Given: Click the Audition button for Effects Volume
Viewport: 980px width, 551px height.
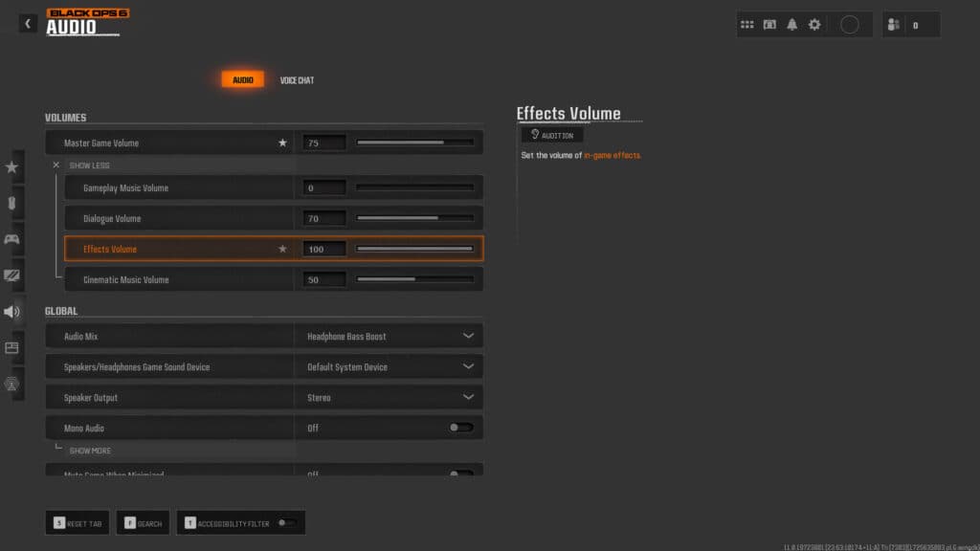Looking at the screenshot, I should point(552,134).
